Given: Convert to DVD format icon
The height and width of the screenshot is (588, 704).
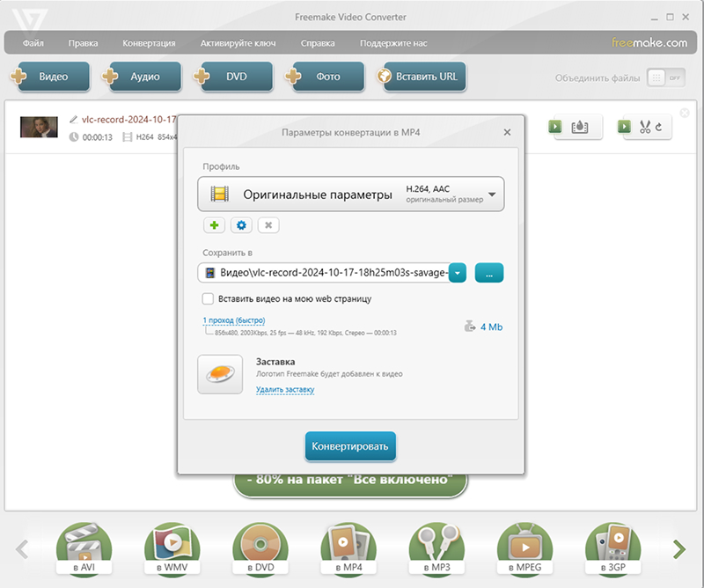Looking at the screenshot, I should pyautogui.click(x=260, y=548).
